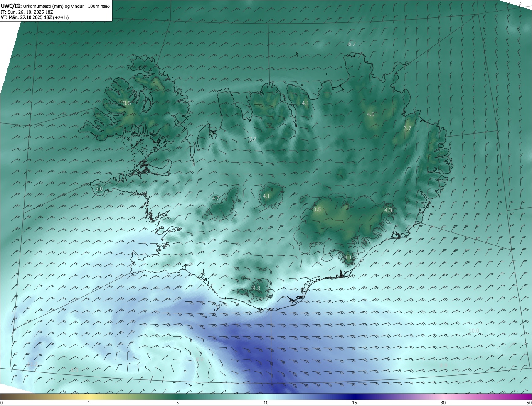Click the 4.0 value in northeast Iceland
Screen dimensions: 532x406
370,115
